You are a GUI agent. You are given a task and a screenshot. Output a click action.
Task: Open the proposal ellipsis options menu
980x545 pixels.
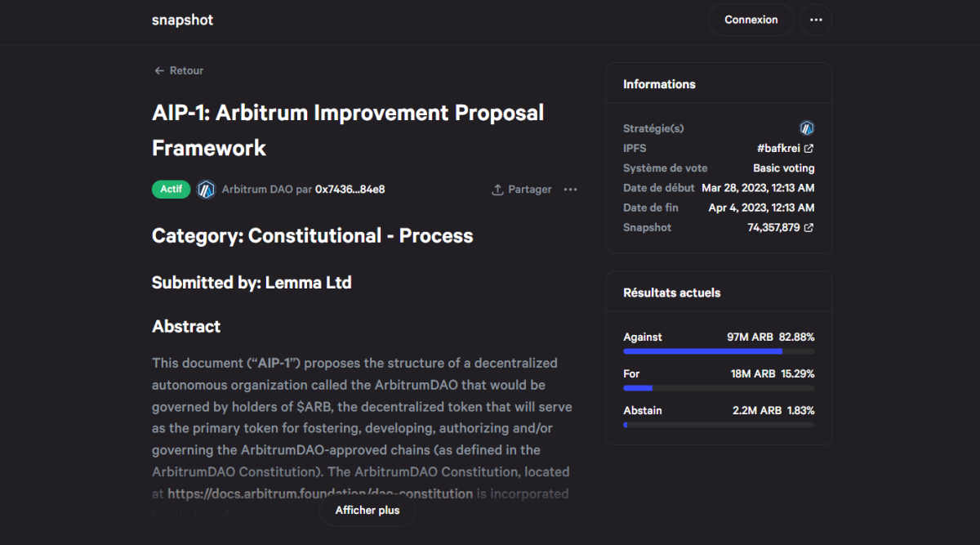(x=570, y=189)
